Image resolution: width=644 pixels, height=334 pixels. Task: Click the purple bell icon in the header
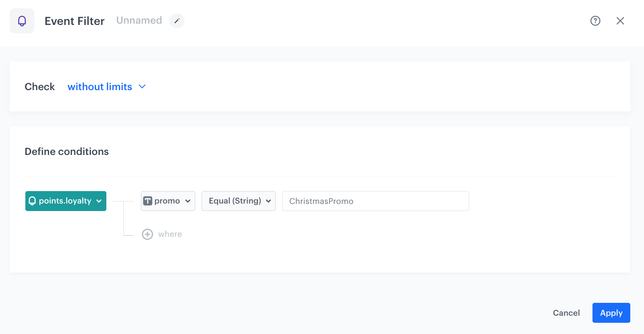tap(22, 20)
